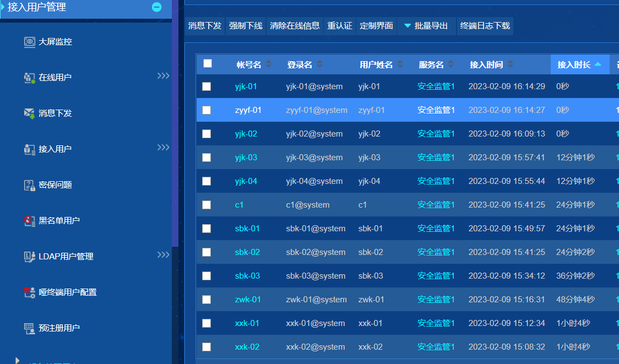619x364 pixels.
Task: Click the 消息下发 envelope icon in sidebar
Action: tap(29, 113)
